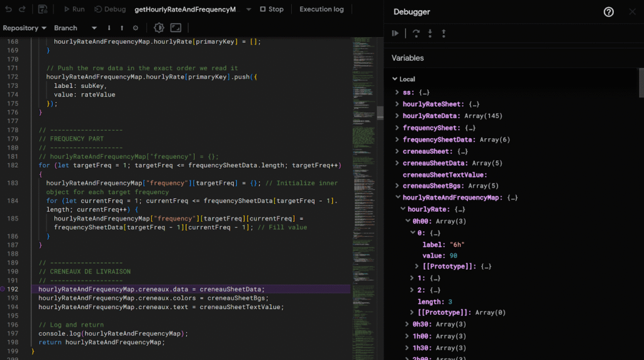Click the redo arrow icon
The image size is (644, 360).
click(23, 9)
